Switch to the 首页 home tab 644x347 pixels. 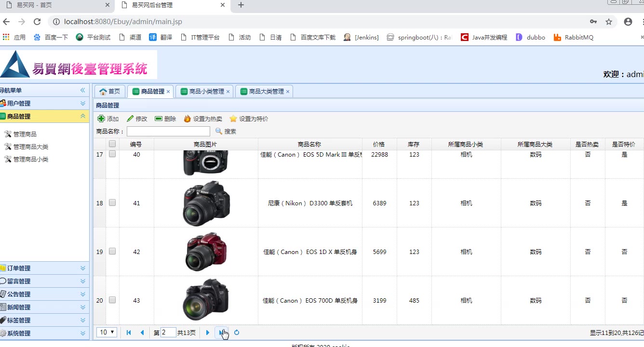click(x=110, y=91)
